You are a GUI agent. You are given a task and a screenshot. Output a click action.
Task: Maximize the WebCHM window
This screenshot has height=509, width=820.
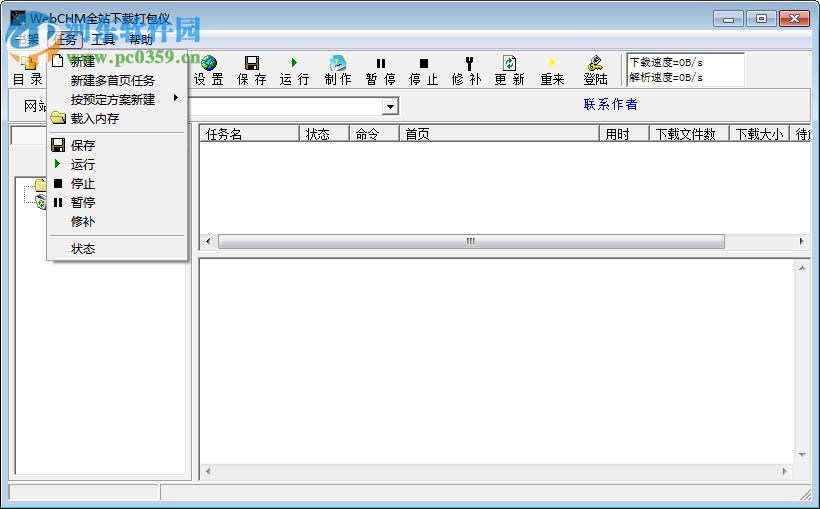click(x=761, y=19)
